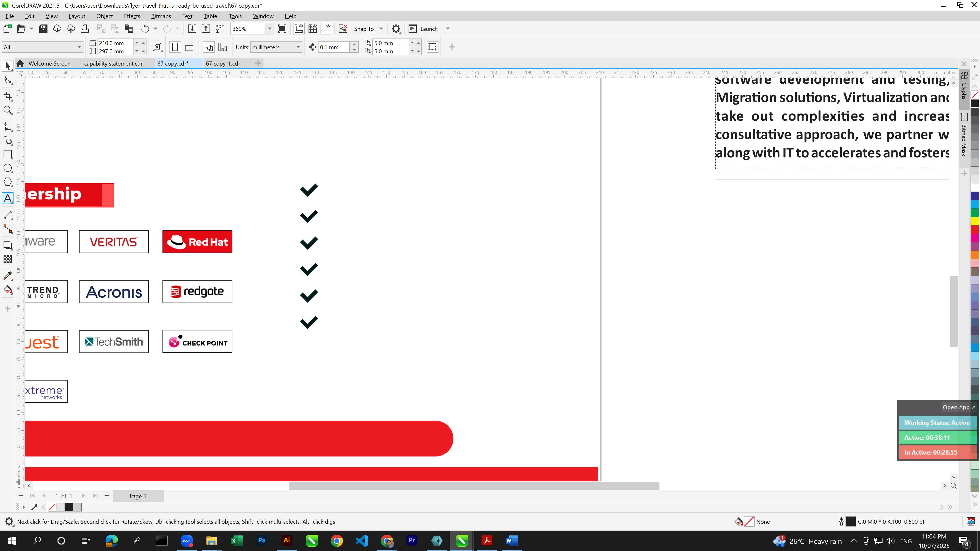Expand the Open file dropdown arrow
This screenshot has height=551, width=980.
point(31,29)
